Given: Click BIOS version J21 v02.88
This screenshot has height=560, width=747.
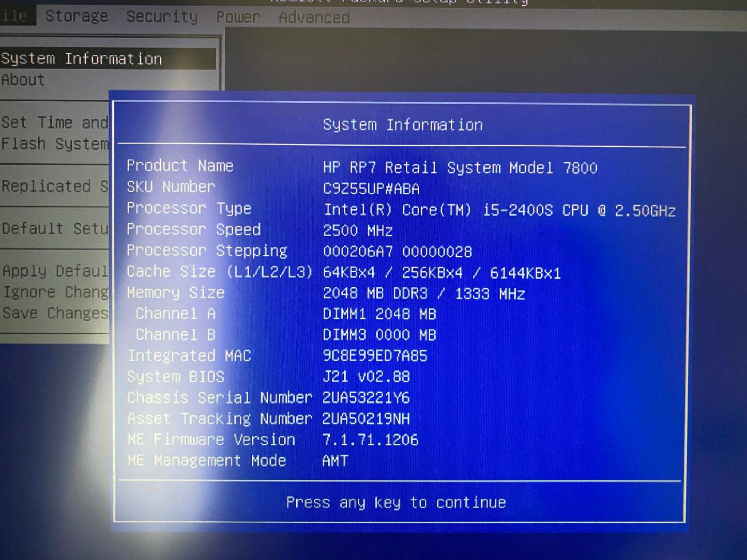Looking at the screenshot, I should pos(366,377).
